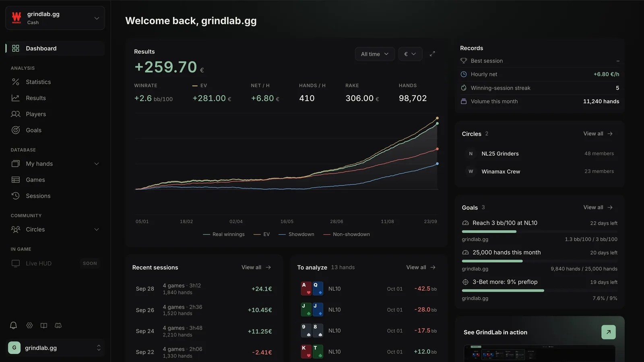Open the Games table icon in the sidebar
Image resolution: width=644 pixels, height=362 pixels.
(x=16, y=180)
